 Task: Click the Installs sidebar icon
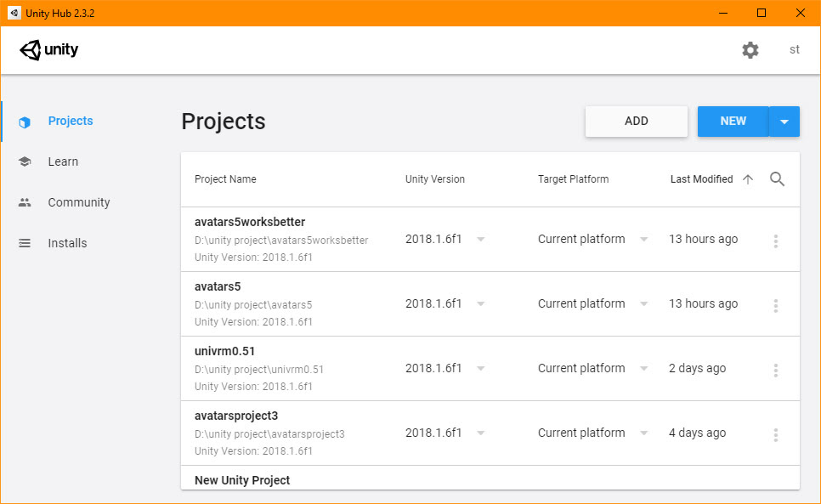(x=25, y=243)
